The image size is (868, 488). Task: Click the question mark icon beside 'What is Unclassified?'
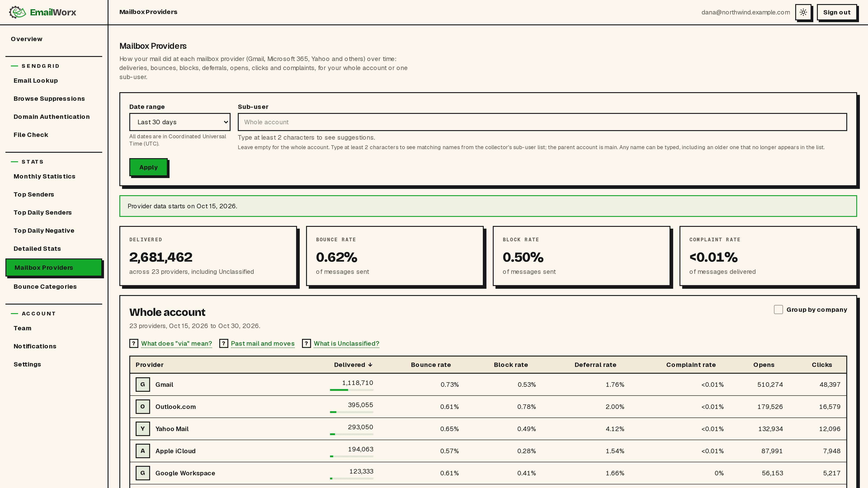(x=306, y=343)
